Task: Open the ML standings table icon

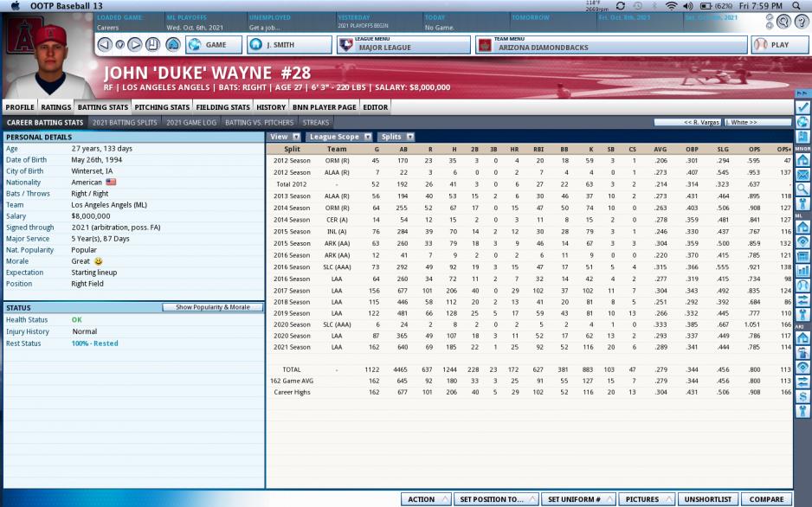Action: (x=802, y=256)
